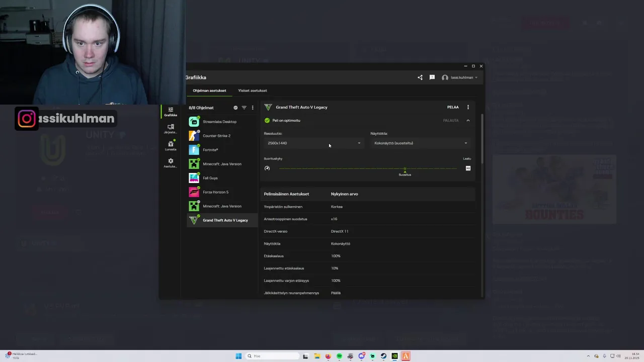Open the Näyttötila Kokonäyttö dropdown
The image size is (644, 362).
[x=421, y=143]
